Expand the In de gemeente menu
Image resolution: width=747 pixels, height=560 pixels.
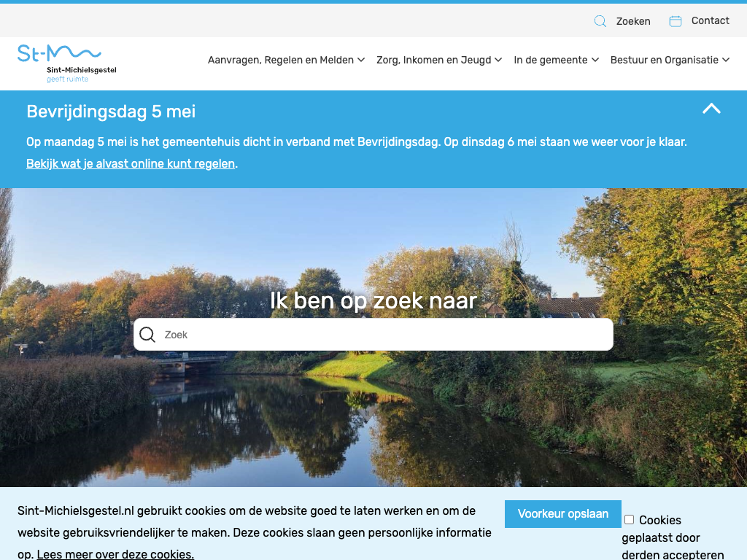click(556, 60)
